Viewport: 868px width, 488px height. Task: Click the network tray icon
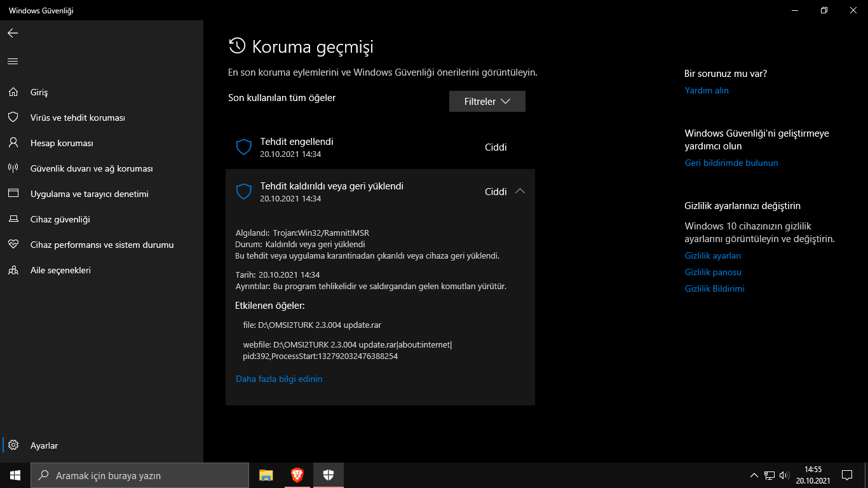pos(770,475)
